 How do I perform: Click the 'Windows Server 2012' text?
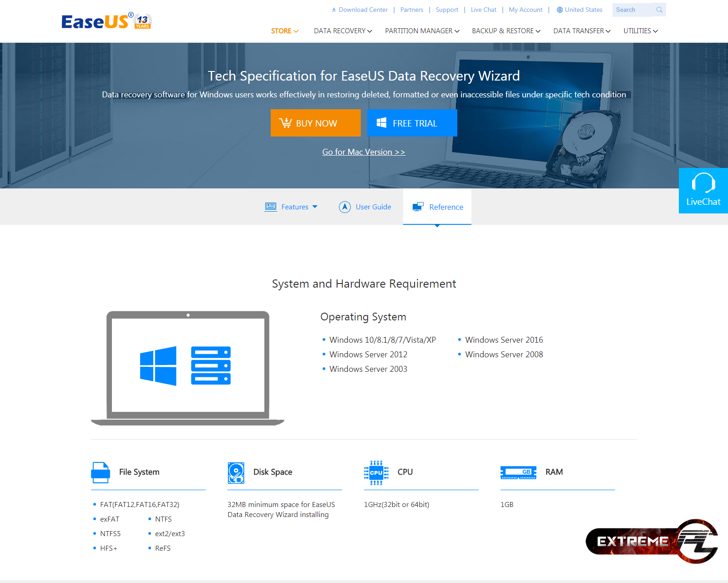click(369, 355)
